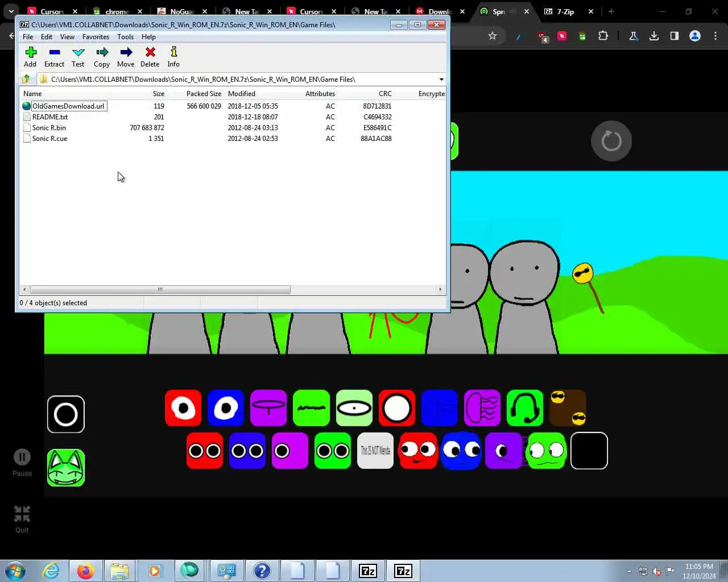Expand the address path dropdown
Viewport: 728px width, 582px height.
coord(441,80)
